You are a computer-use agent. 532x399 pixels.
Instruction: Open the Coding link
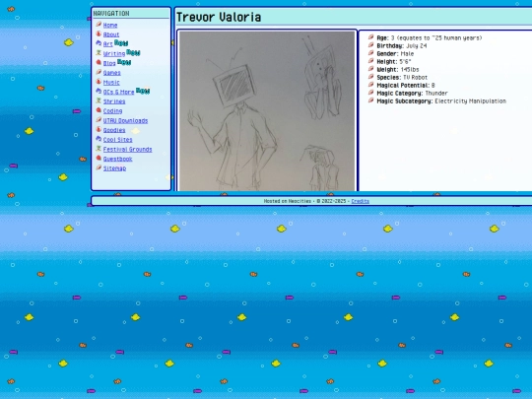coord(112,111)
